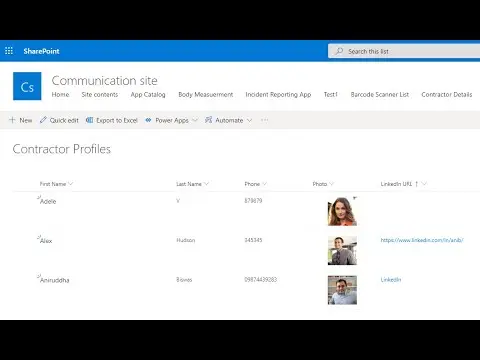
Task: Click the Automate flow icon
Action: [x=208, y=120]
